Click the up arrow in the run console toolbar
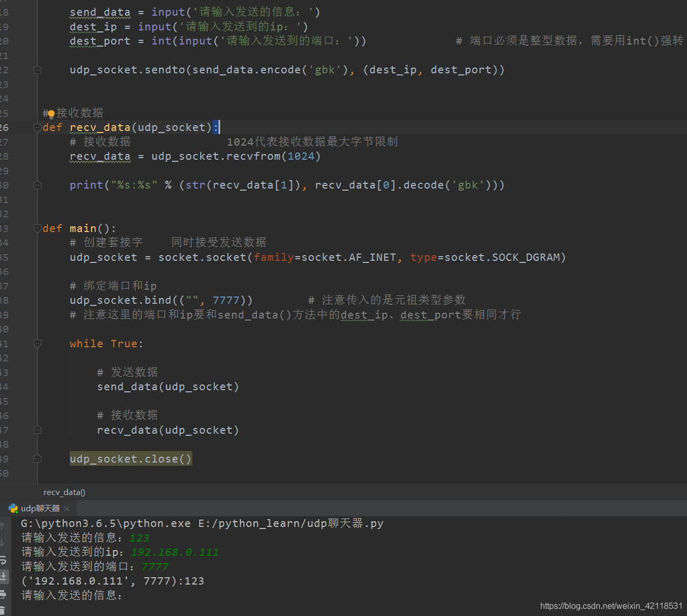The width and height of the screenshot is (687, 616). tap(3, 525)
